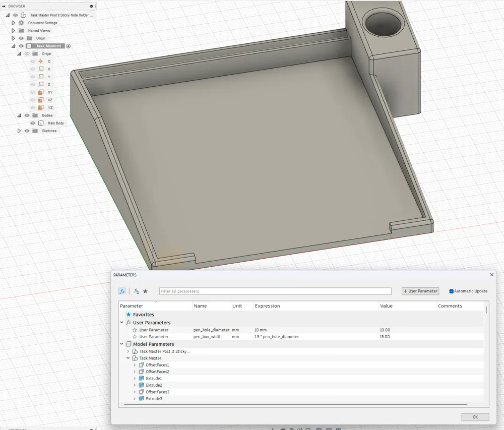Collapse the User Parameters section
The width and height of the screenshot is (504, 430).
[121, 323]
